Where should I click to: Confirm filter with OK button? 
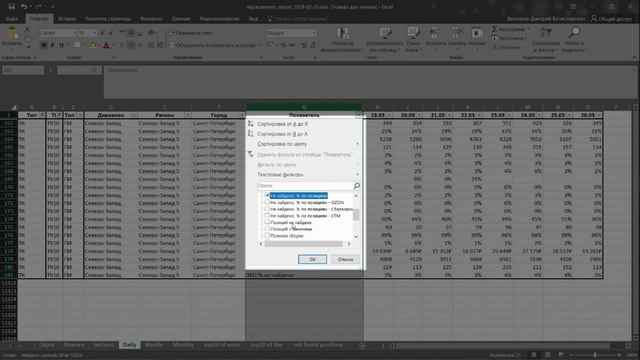[x=312, y=259]
